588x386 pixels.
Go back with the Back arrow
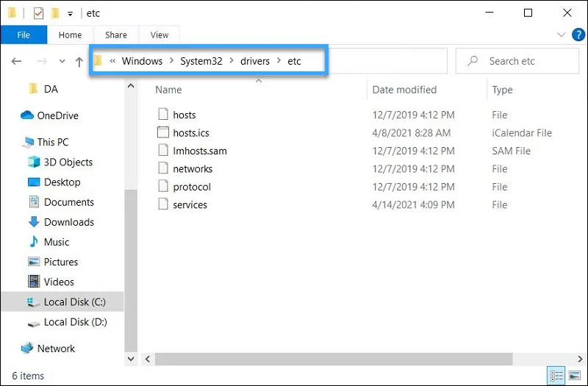(x=16, y=61)
